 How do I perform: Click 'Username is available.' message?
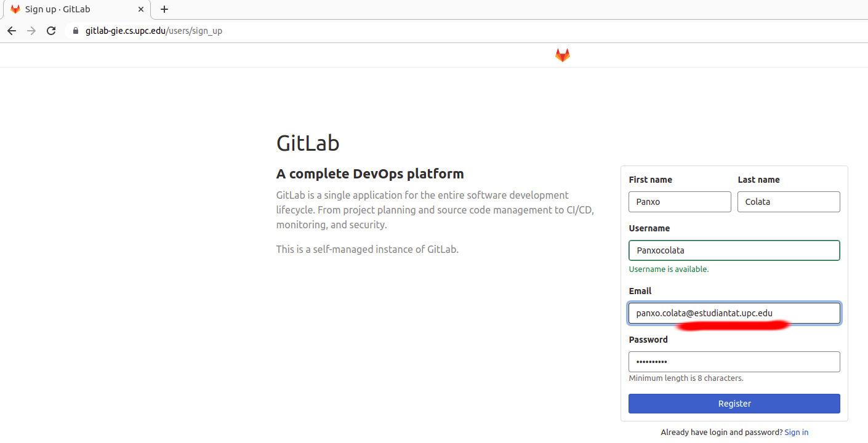coord(669,269)
